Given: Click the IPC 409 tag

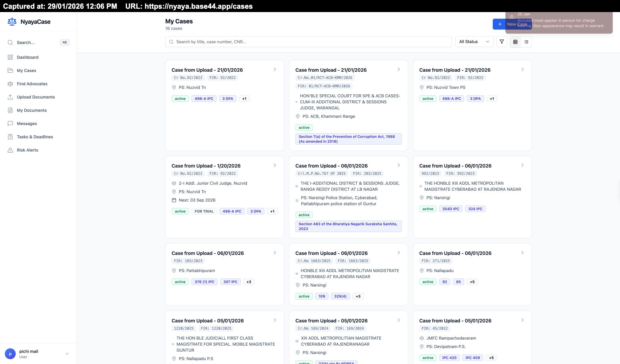Looking at the screenshot, I should (473, 358).
